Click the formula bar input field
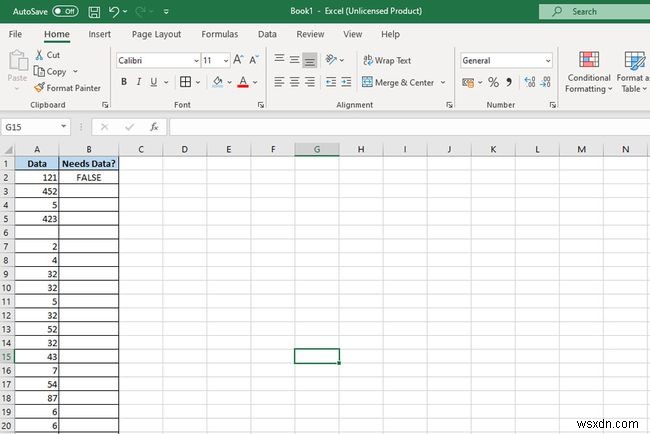The height and width of the screenshot is (434, 650). tap(410, 127)
